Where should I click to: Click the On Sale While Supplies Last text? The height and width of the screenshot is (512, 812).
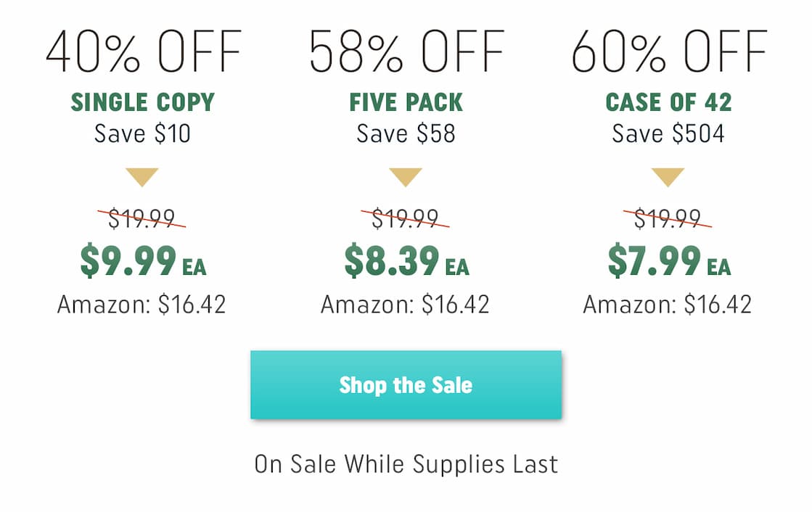pyautogui.click(x=406, y=464)
